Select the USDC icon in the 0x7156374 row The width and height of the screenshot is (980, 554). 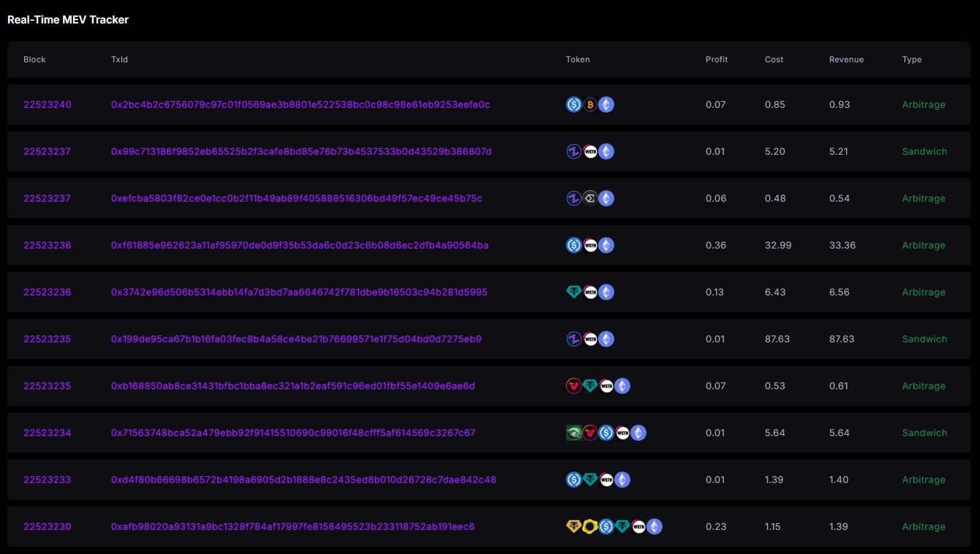click(x=606, y=433)
